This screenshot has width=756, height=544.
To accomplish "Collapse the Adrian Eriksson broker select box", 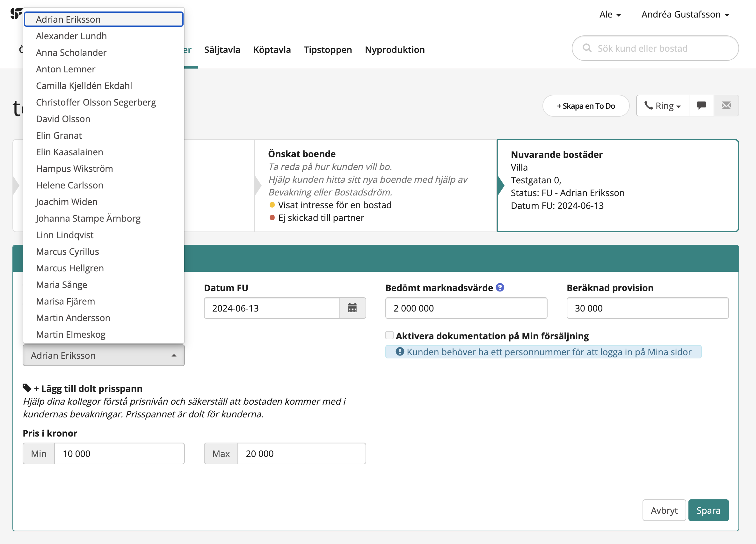I will coord(103,355).
